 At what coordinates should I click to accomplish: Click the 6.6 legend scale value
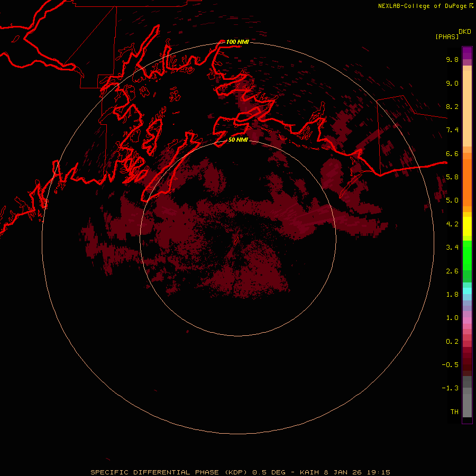coord(452,153)
